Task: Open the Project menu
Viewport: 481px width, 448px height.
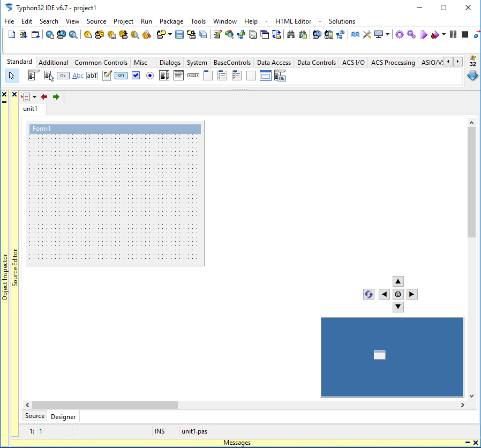Action: click(x=123, y=21)
